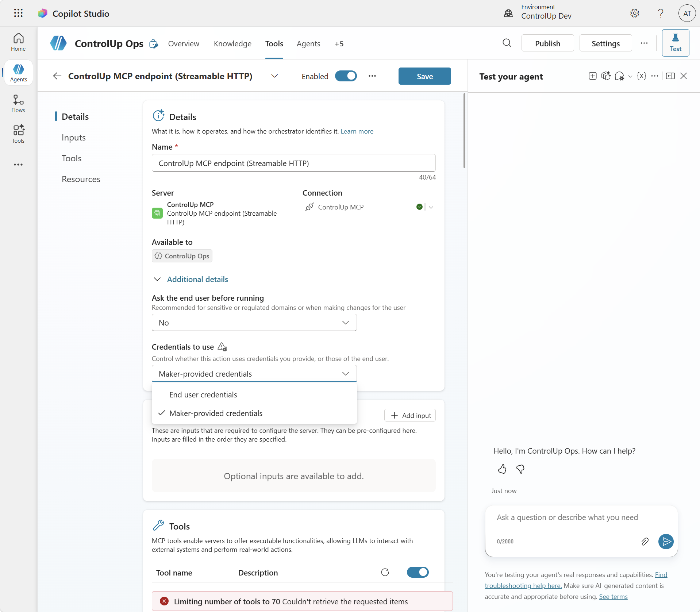Collapse the Additional details section

coord(190,279)
